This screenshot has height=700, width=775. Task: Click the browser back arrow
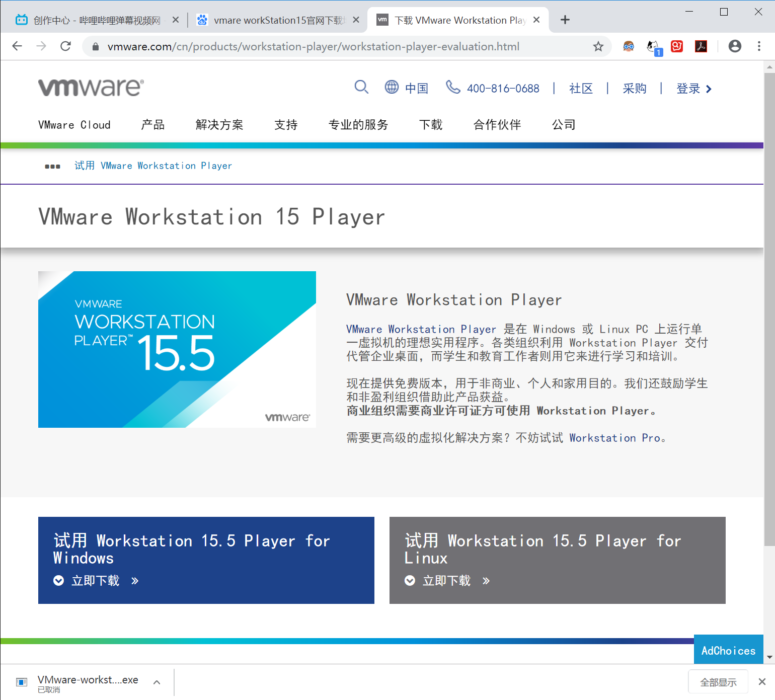point(17,46)
